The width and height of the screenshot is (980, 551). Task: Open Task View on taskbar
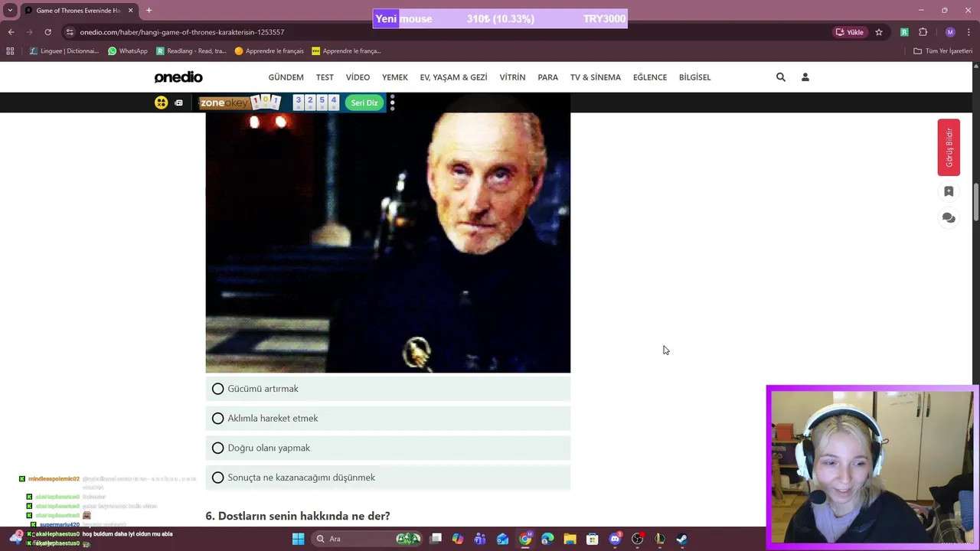(436, 539)
